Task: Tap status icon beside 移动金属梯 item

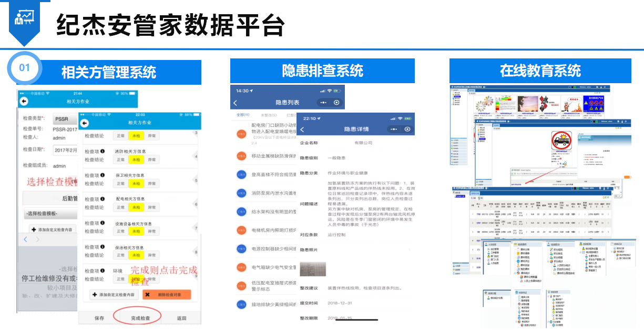Action: point(241,156)
